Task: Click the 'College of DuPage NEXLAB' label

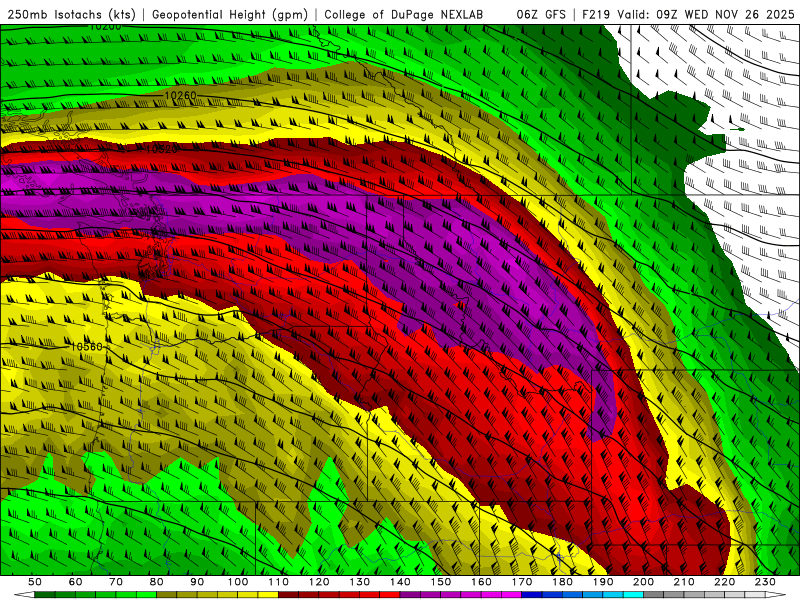Action: (x=404, y=14)
